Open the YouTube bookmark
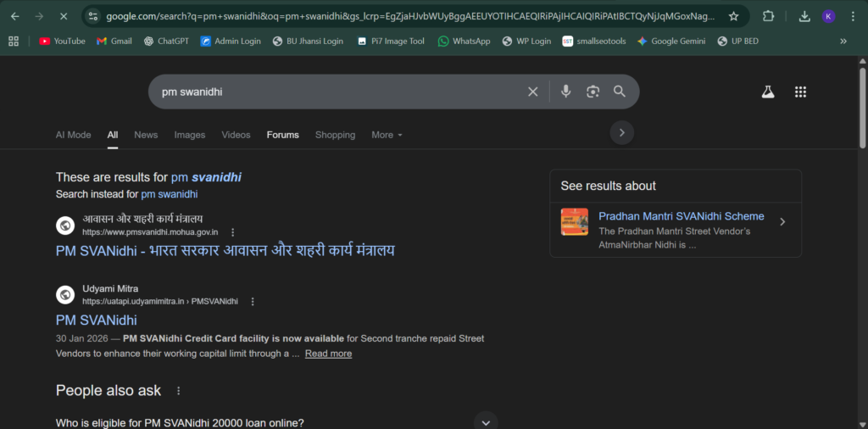 tap(63, 41)
